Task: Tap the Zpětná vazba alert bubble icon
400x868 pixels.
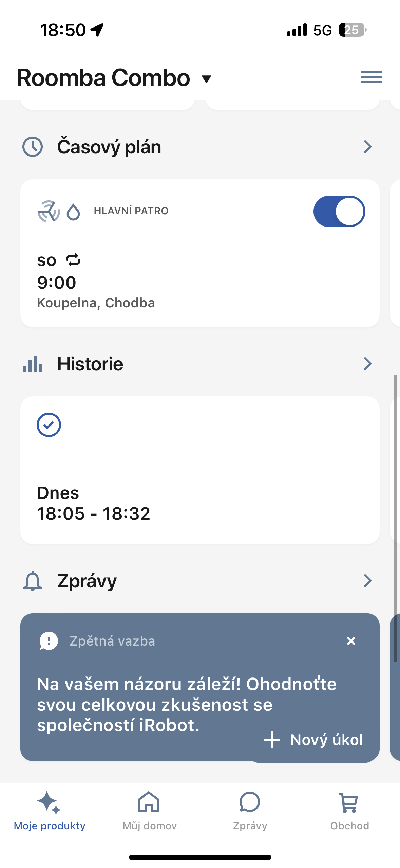Action: [x=49, y=641]
